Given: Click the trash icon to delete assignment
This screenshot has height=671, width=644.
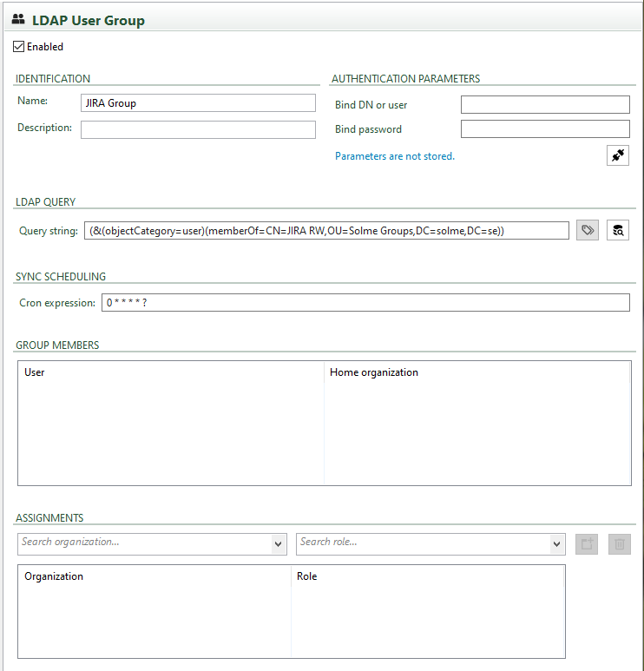Looking at the screenshot, I should pyautogui.click(x=620, y=544).
